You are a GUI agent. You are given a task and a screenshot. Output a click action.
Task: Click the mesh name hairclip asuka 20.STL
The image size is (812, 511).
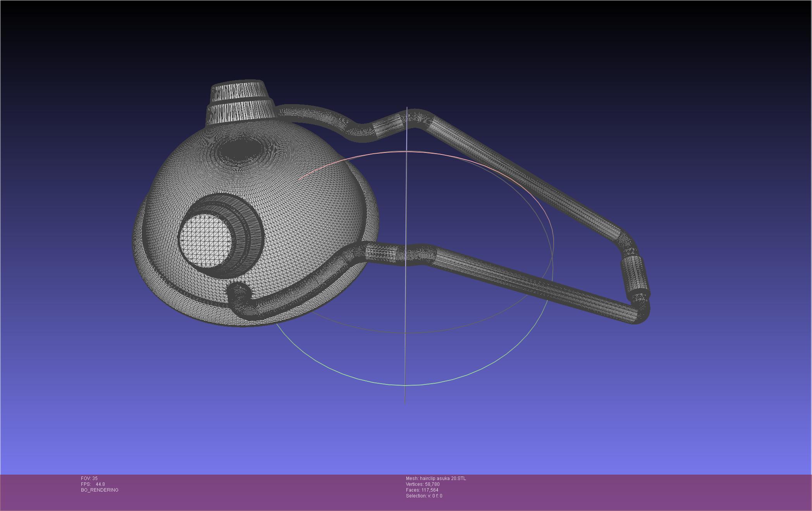[x=436, y=478]
